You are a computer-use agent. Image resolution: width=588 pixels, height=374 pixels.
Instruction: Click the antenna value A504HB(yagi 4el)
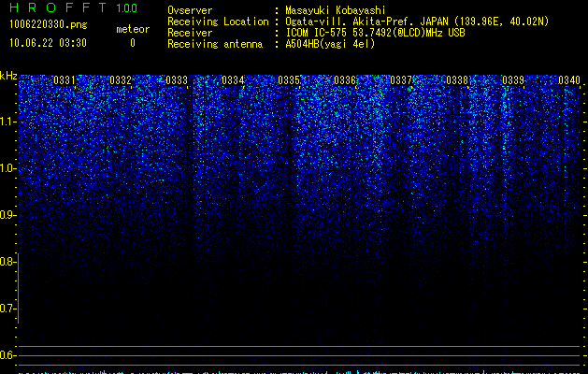click(x=330, y=44)
